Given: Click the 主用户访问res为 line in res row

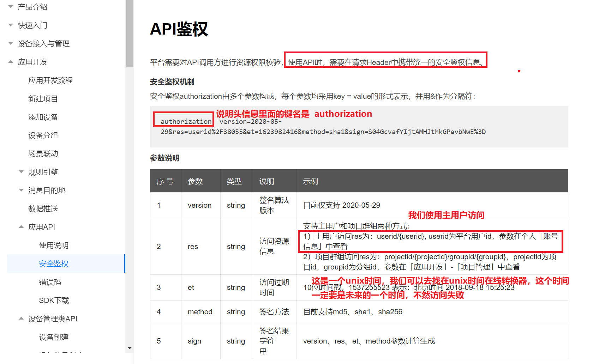Looking at the screenshot, I should (x=431, y=241).
